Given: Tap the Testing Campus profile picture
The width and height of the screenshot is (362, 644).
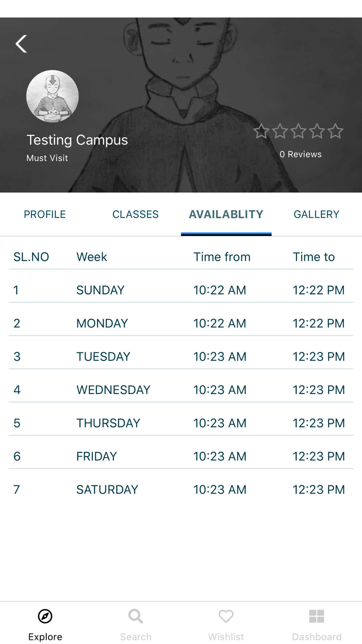Looking at the screenshot, I should pyautogui.click(x=52, y=96).
